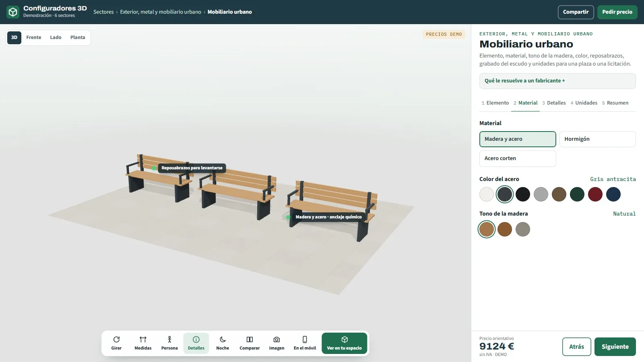The image size is (644, 362).
Task: Show dimensions with Medidas tool
Action: pos(143,343)
